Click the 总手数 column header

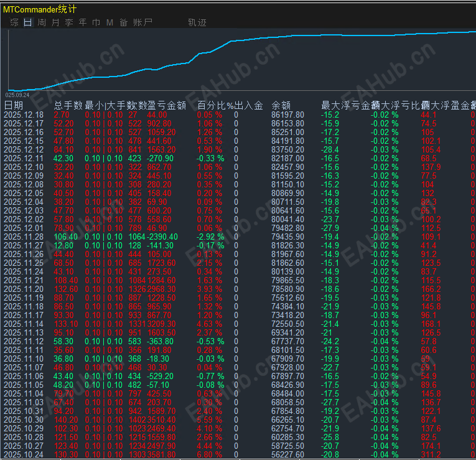[68, 105]
